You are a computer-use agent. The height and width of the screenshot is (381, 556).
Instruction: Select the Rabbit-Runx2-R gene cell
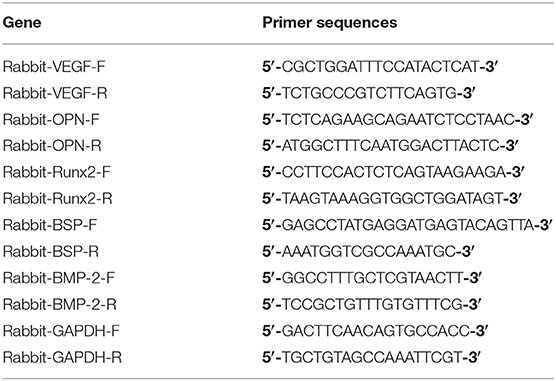point(57,199)
